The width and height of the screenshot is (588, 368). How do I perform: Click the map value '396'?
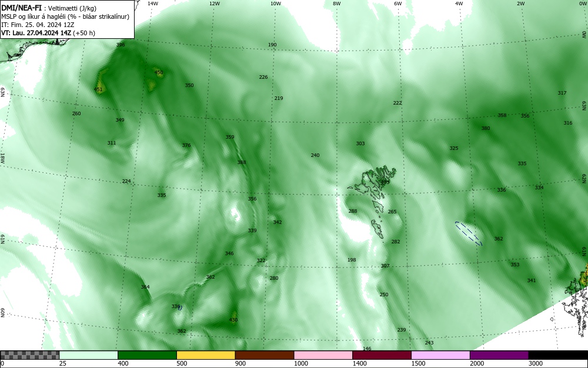coord(121,45)
